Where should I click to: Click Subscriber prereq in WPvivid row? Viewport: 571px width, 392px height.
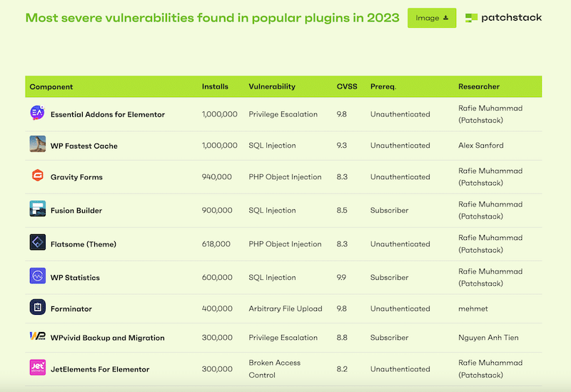(x=389, y=337)
